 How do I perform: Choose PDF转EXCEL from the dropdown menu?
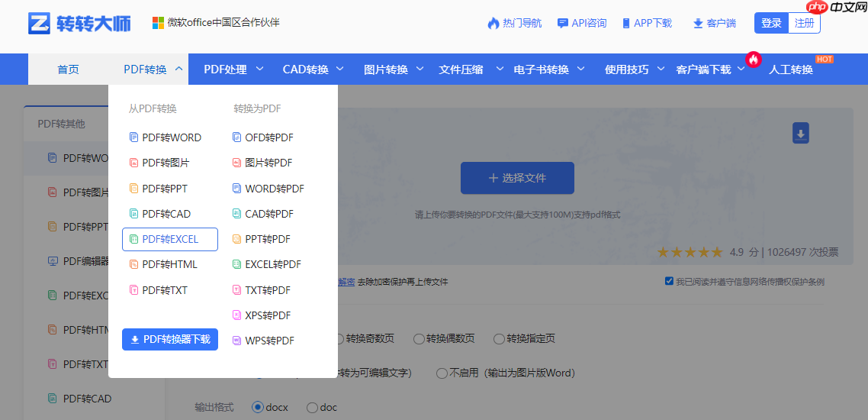(x=170, y=239)
